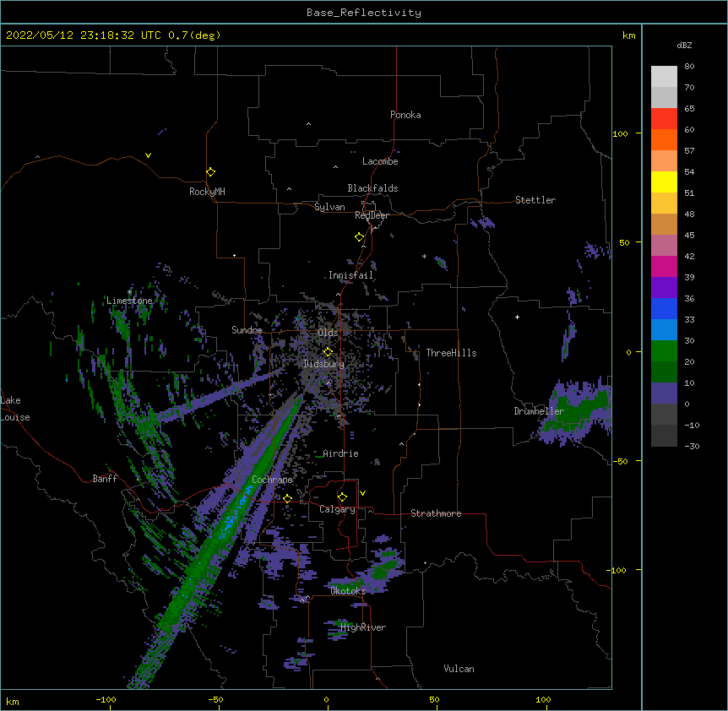Click the Banff town label
The width and height of the screenshot is (728, 711).
(x=105, y=479)
